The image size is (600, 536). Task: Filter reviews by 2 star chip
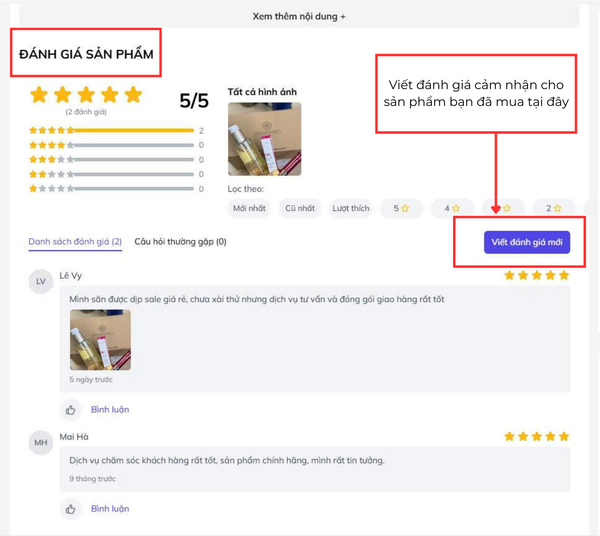554,208
